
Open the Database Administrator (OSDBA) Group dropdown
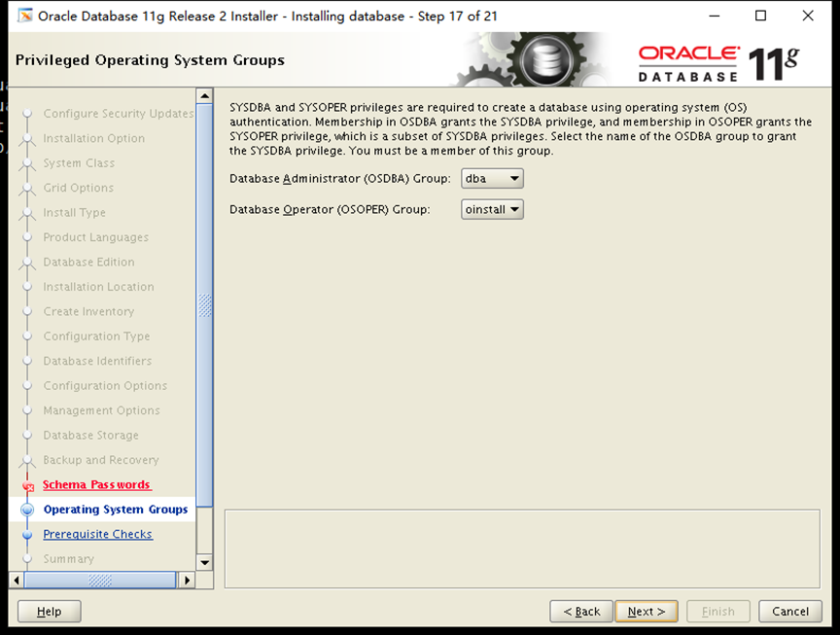pos(492,178)
